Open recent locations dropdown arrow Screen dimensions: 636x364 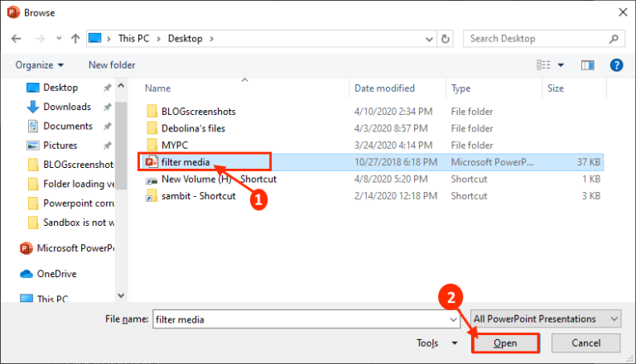(59, 39)
